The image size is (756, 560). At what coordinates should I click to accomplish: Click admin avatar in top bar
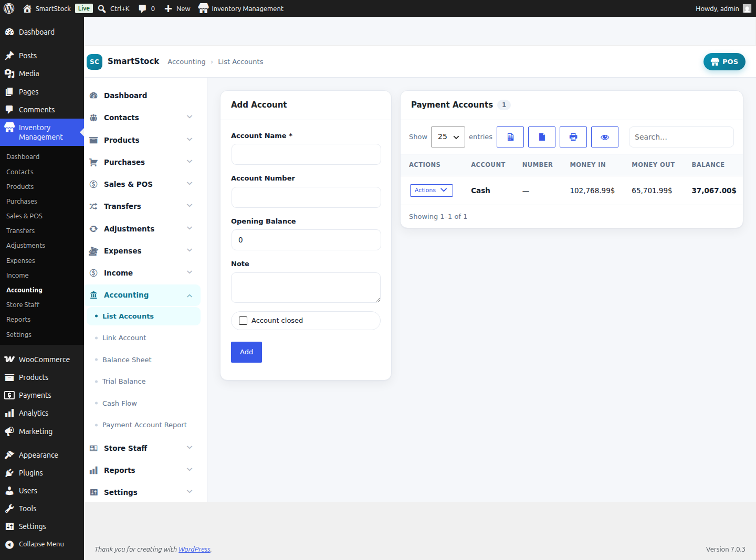pos(747,8)
